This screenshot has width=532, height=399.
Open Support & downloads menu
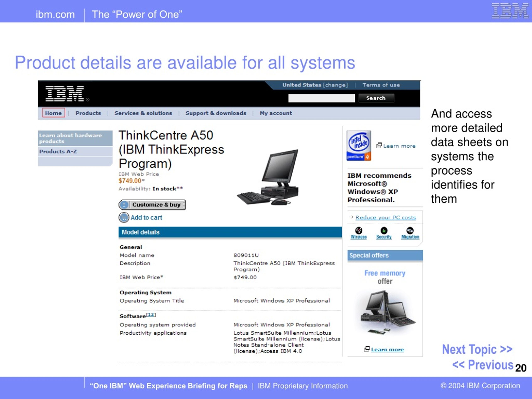[216, 113]
